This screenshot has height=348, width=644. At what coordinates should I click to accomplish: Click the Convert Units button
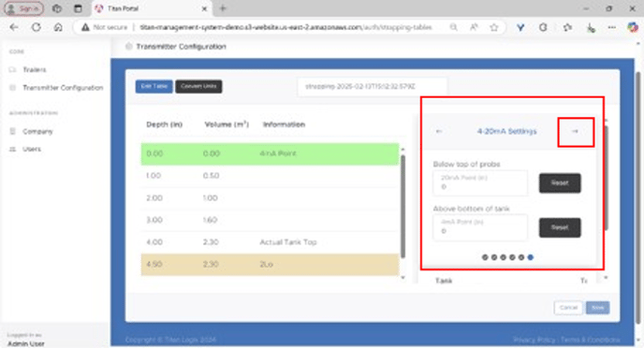point(198,86)
